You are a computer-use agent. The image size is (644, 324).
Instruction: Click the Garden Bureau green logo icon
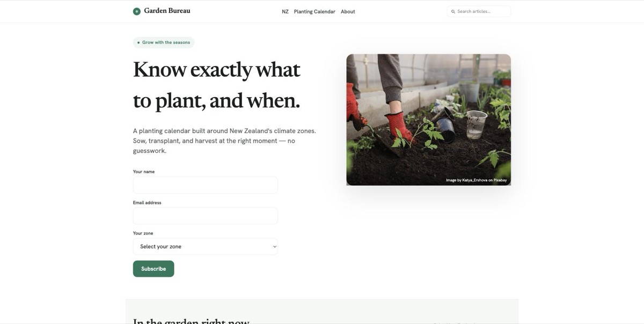[137, 11]
